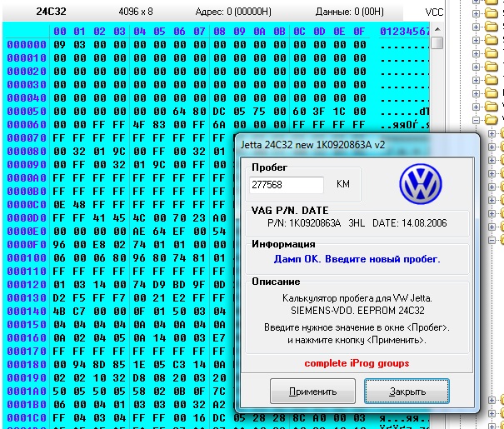Click the 'VCC' label
This screenshot has width=504, height=429.
[x=434, y=12]
